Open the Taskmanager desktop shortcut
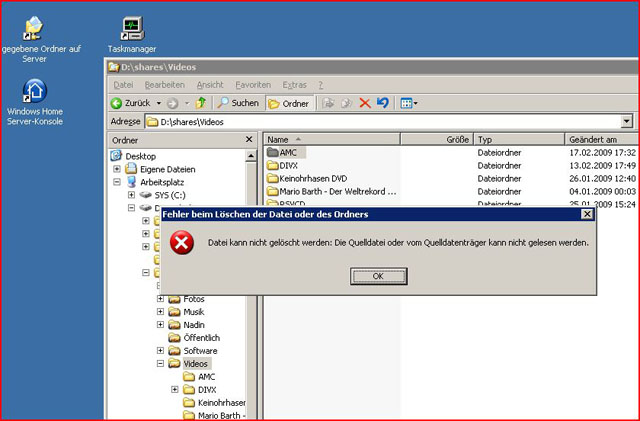The image size is (640, 421). (x=132, y=35)
